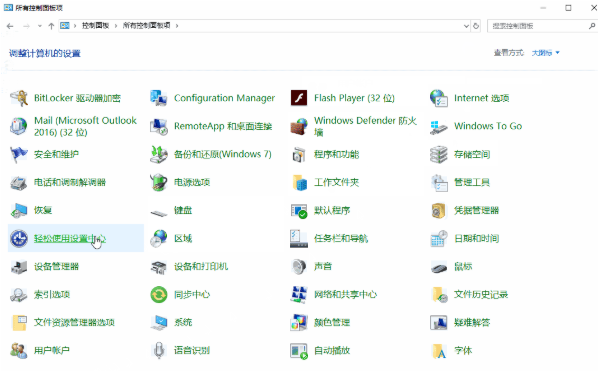Open the 凭据管理器 icon
Image resolution: width=598 pixels, height=371 pixels.
(439, 210)
